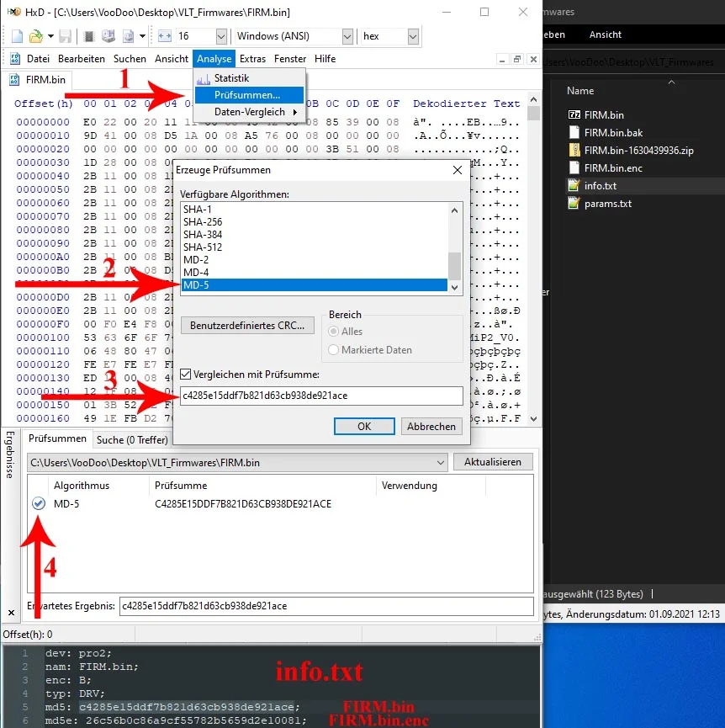Click the Open RAM chip icon
The width and height of the screenshot is (725, 728).
(x=88, y=36)
